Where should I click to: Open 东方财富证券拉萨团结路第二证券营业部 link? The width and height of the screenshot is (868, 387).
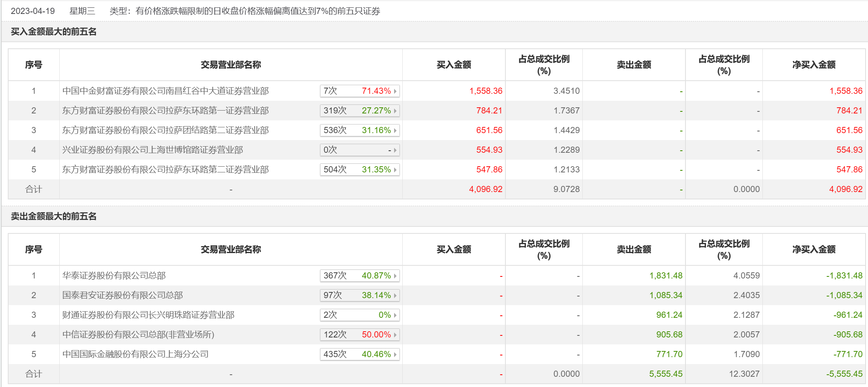click(x=165, y=130)
